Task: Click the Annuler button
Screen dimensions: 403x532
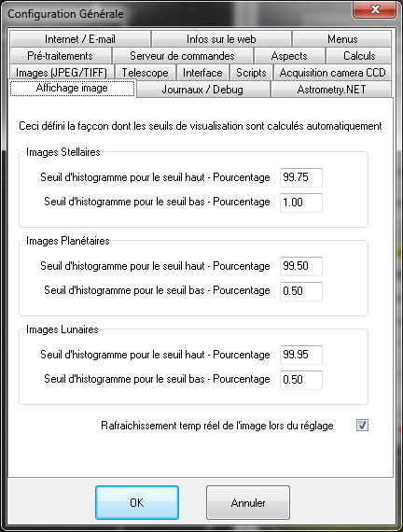Action: point(248,502)
